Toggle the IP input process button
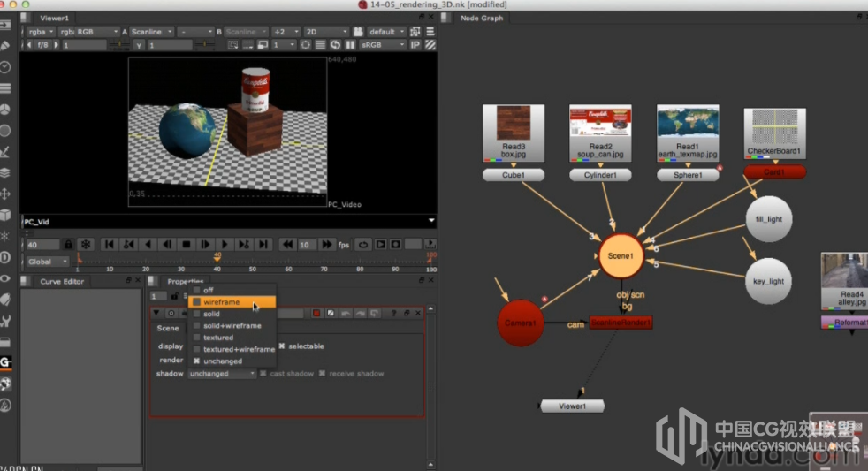The height and width of the screenshot is (471, 868). click(x=415, y=45)
